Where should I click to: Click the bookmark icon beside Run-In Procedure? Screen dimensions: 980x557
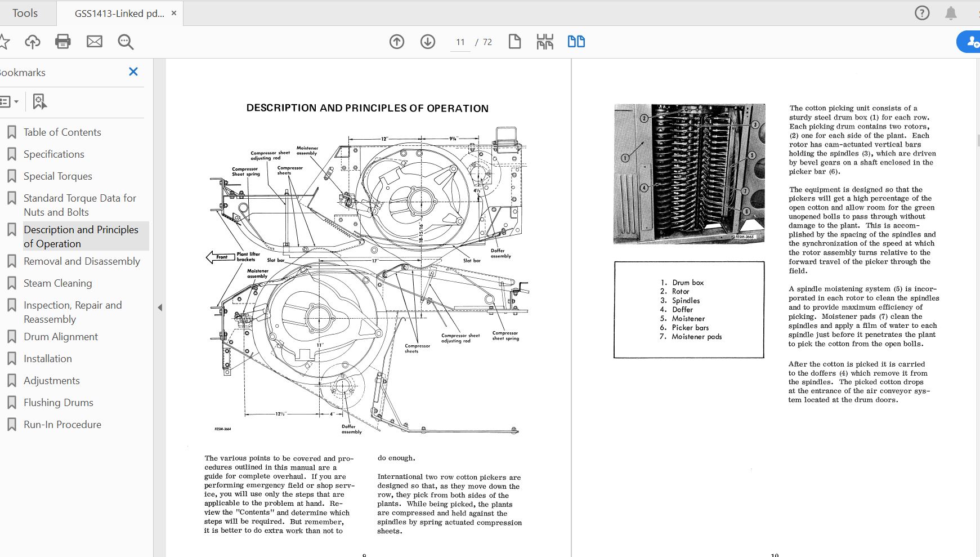pyautogui.click(x=11, y=425)
